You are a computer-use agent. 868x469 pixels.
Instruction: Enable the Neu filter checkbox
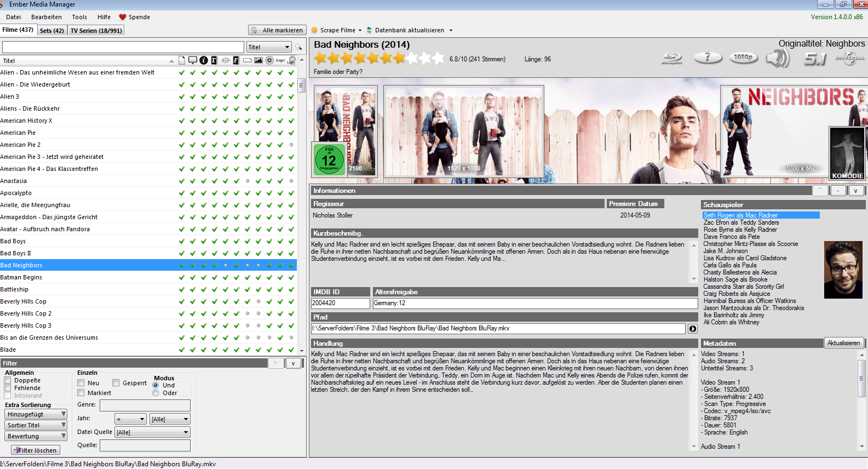point(81,383)
